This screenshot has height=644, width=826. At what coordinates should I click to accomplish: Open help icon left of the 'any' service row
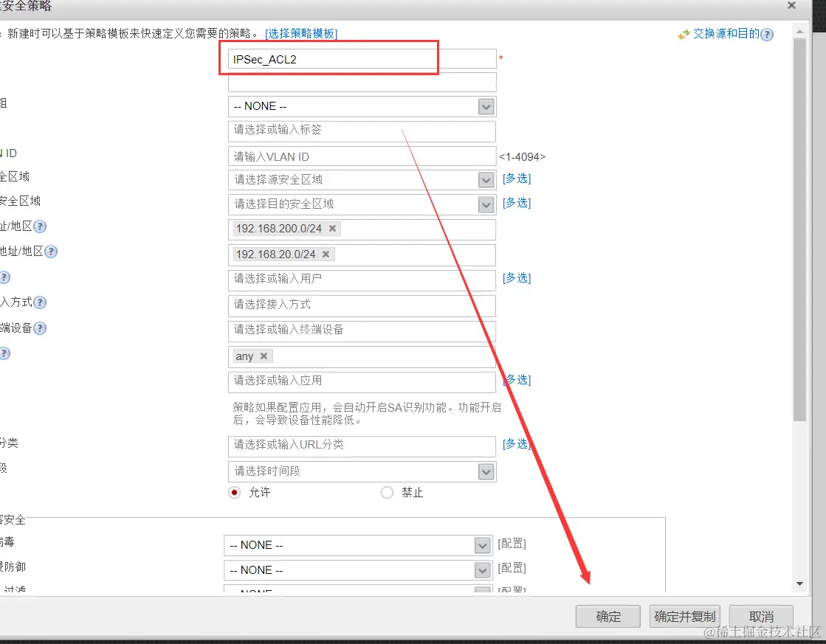point(4,353)
